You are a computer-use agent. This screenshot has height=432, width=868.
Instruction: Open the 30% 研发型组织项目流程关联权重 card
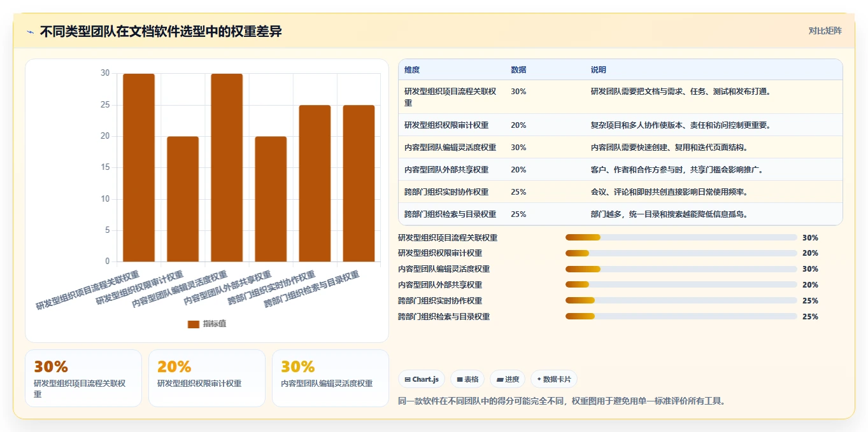83,378
